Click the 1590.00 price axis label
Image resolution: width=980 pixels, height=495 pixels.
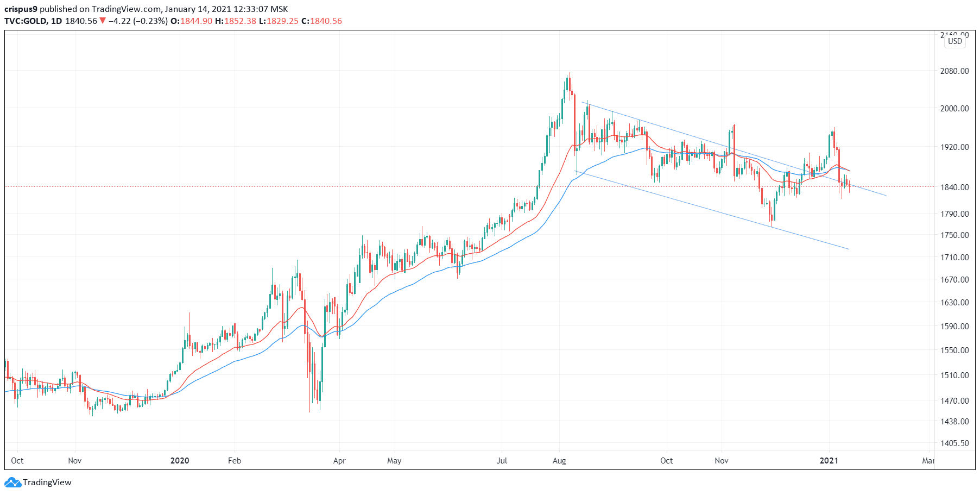954,327
